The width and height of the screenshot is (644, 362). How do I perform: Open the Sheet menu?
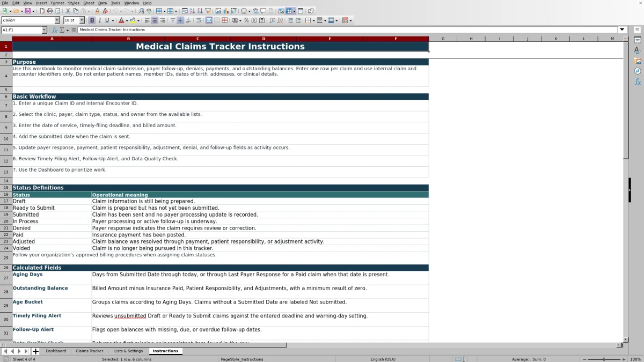pyautogui.click(x=89, y=3)
